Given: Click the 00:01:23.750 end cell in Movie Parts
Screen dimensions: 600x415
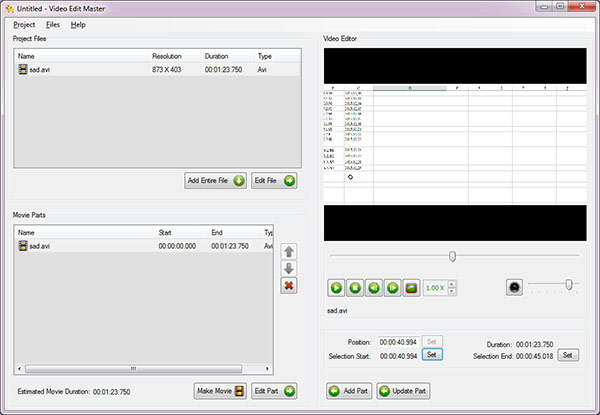Looking at the screenshot, I should point(230,246).
